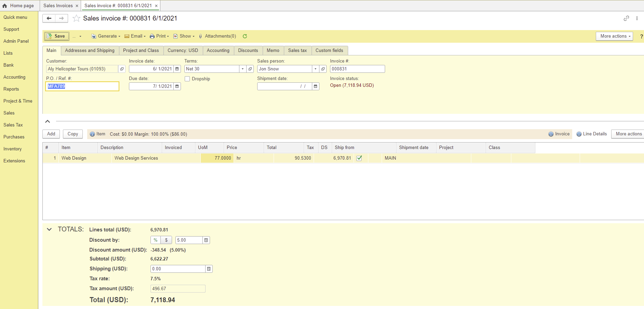Open Purchases in the sidebar

click(x=14, y=137)
